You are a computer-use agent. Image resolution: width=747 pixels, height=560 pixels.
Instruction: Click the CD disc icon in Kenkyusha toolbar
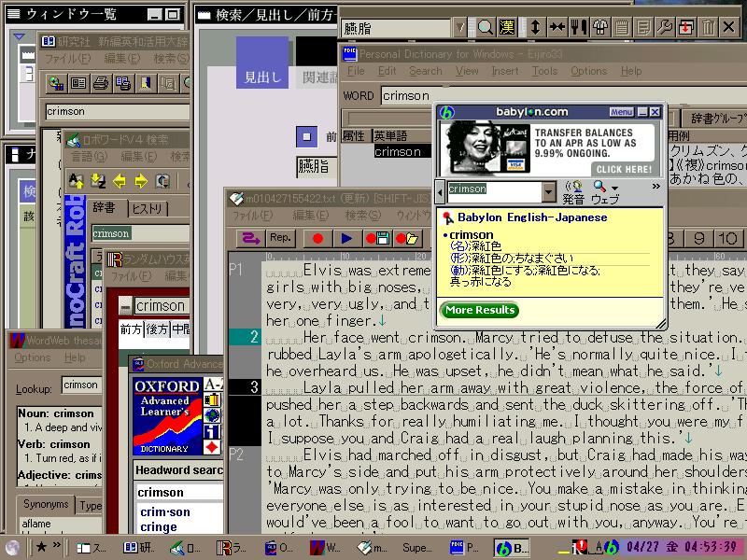pos(56,84)
